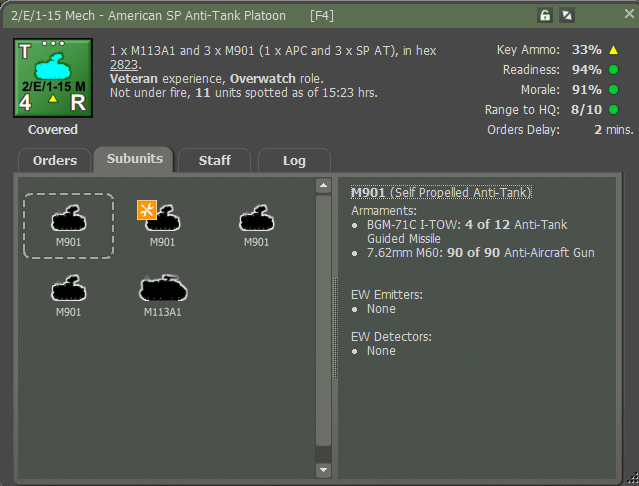The image size is (639, 486).
Task: Click the Key Ammo 33% value
Action: coord(586,50)
